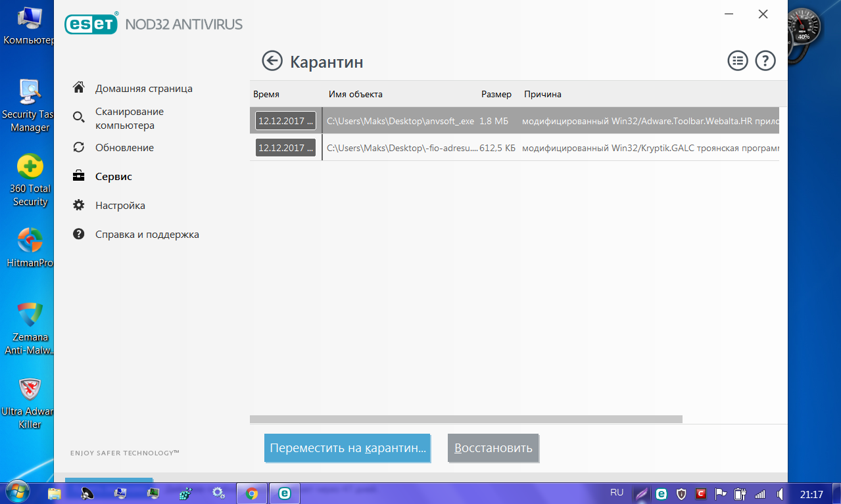This screenshot has width=841, height=504.
Task: Open Настройка settings section
Action: [120, 206]
